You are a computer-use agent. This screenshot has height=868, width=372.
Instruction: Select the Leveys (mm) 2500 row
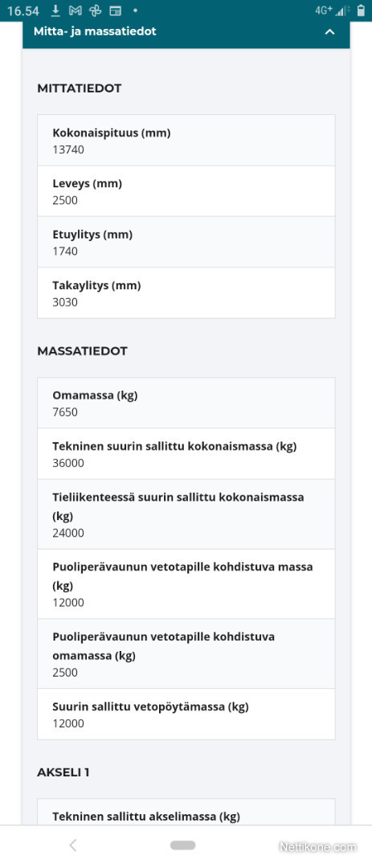186,191
